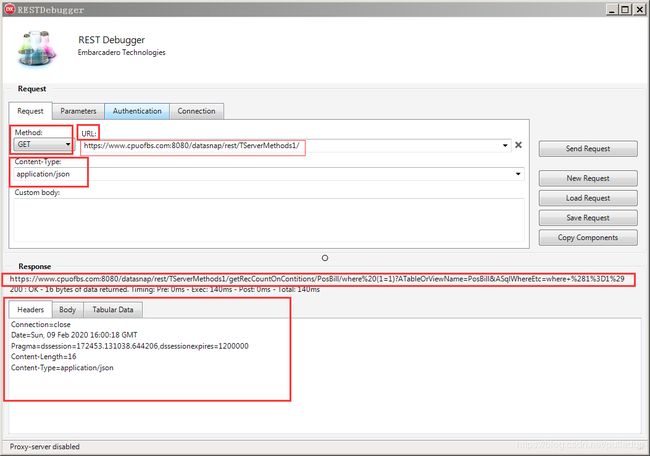Open the Method GET dropdown
Viewport: 650px width, 456px height.
pos(43,144)
